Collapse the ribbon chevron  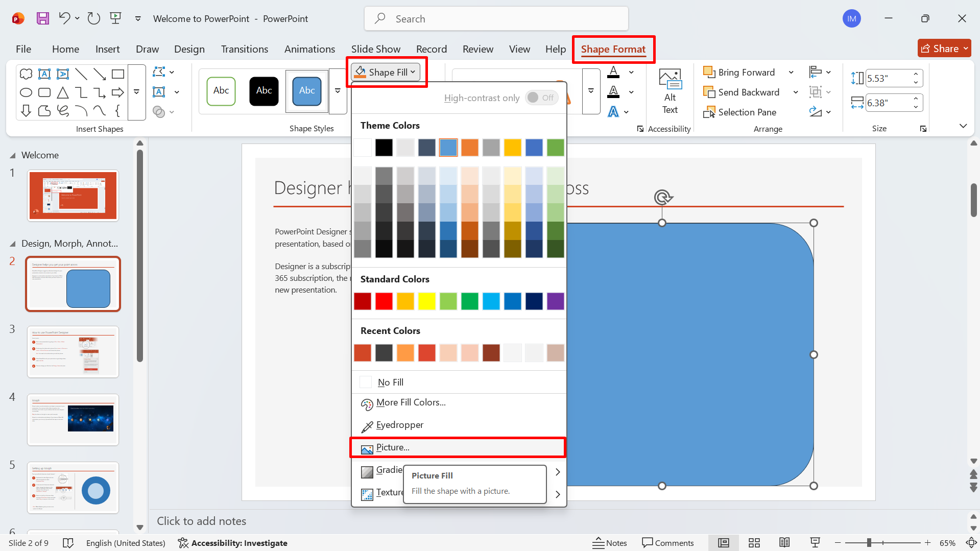coord(963,126)
